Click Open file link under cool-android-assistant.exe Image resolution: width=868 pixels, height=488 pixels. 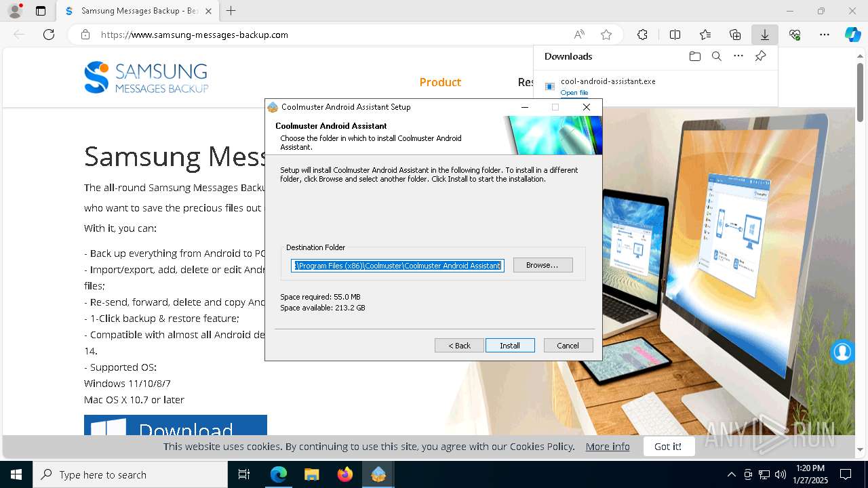574,93
